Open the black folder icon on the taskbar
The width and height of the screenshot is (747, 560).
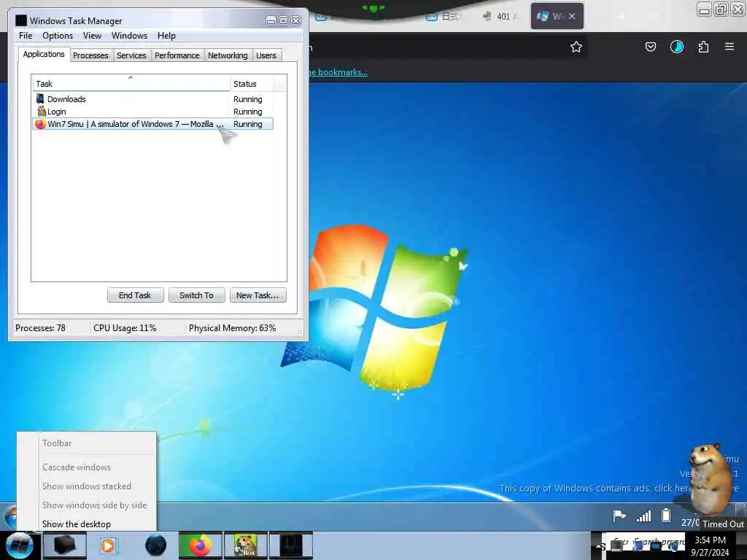(65, 545)
